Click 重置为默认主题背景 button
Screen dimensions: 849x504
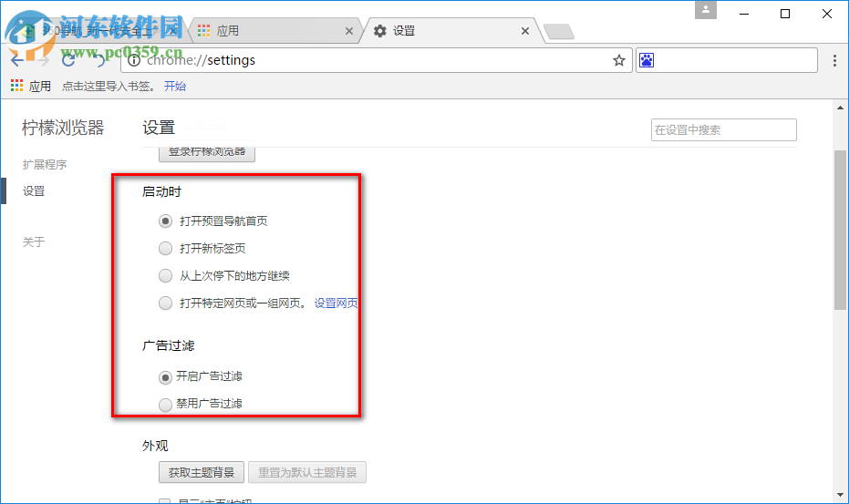307,473
